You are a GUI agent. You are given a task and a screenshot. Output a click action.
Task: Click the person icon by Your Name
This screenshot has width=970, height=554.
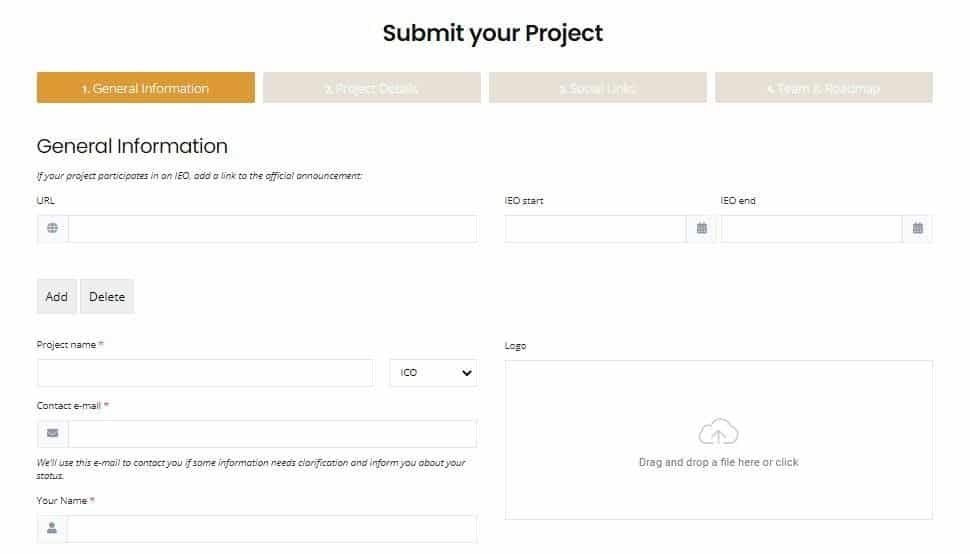click(x=52, y=528)
